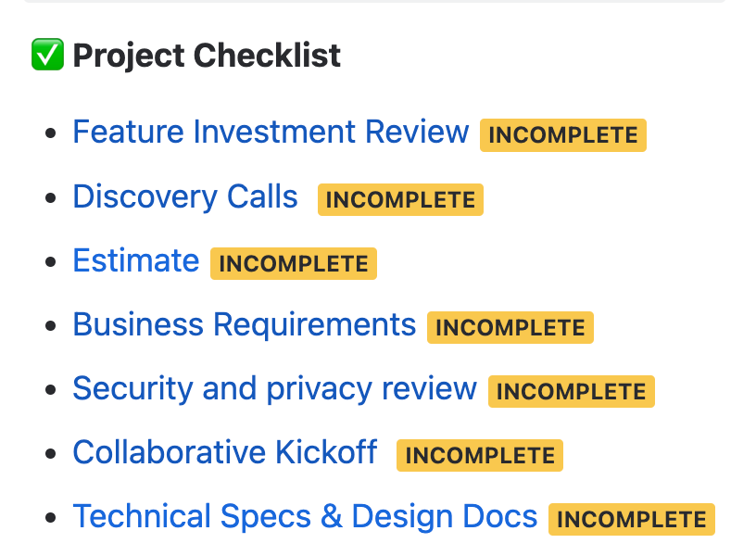This screenshot has height=556, width=756.
Task: Select the Incomplete status next to Discovery Calls
Action: point(400,200)
